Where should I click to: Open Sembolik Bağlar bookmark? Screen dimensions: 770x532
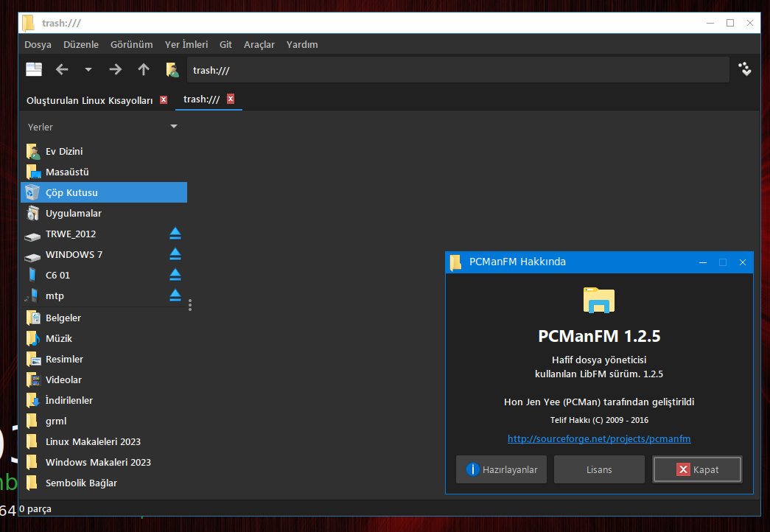pyautogui.click(x=104, y=483)
